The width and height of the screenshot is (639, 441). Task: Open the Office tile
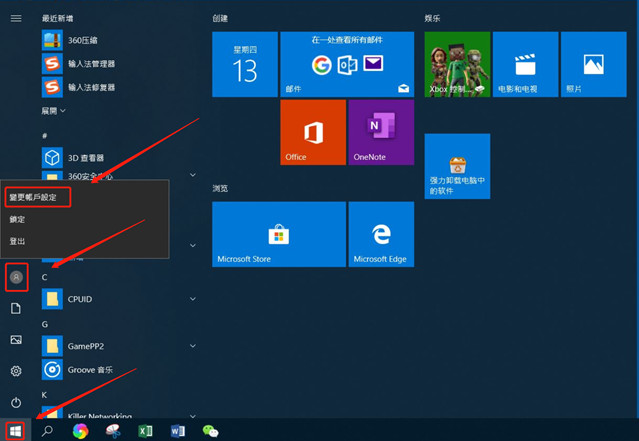pyautogui.click(x=313, y=132)
